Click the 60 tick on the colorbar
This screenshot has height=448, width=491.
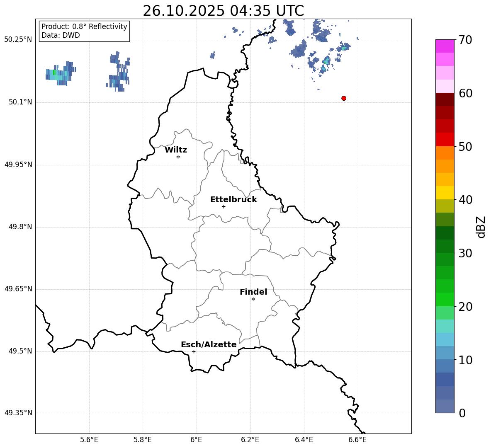[x=465, y=93]
